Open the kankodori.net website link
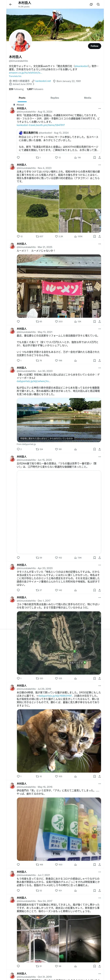This screenshot has height=980, width=110. (x=43, y=81)
